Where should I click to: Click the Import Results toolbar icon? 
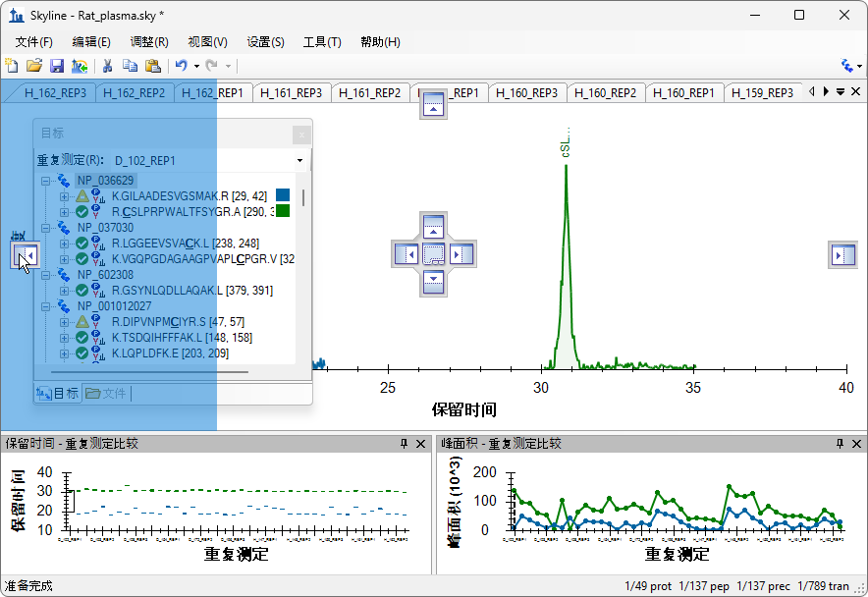coord(80,66)
